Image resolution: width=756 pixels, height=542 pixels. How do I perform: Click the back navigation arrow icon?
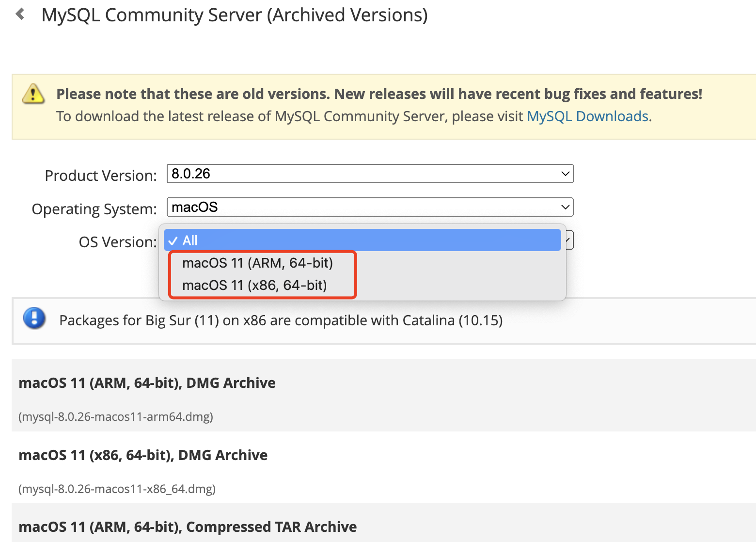pos(19,14)
